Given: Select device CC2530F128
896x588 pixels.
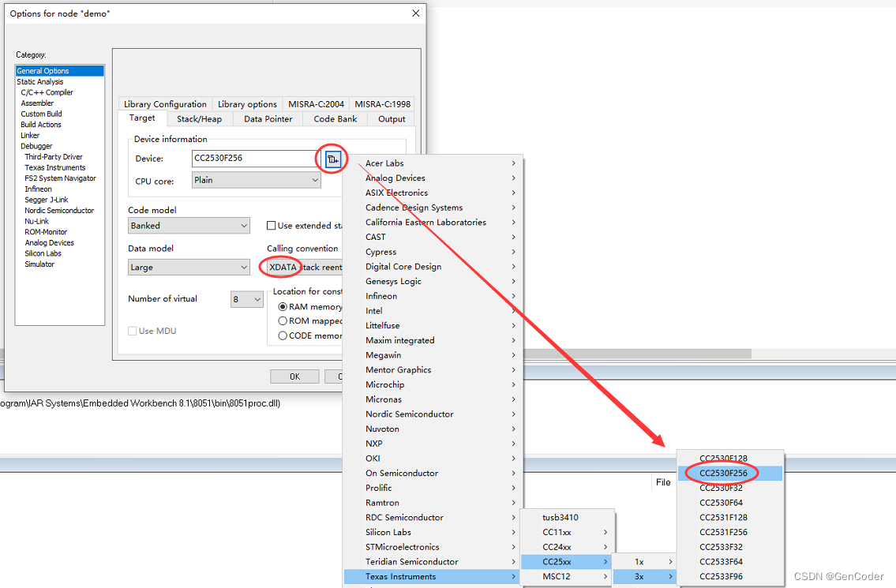Looking at the screenshot, I should 729,459.
